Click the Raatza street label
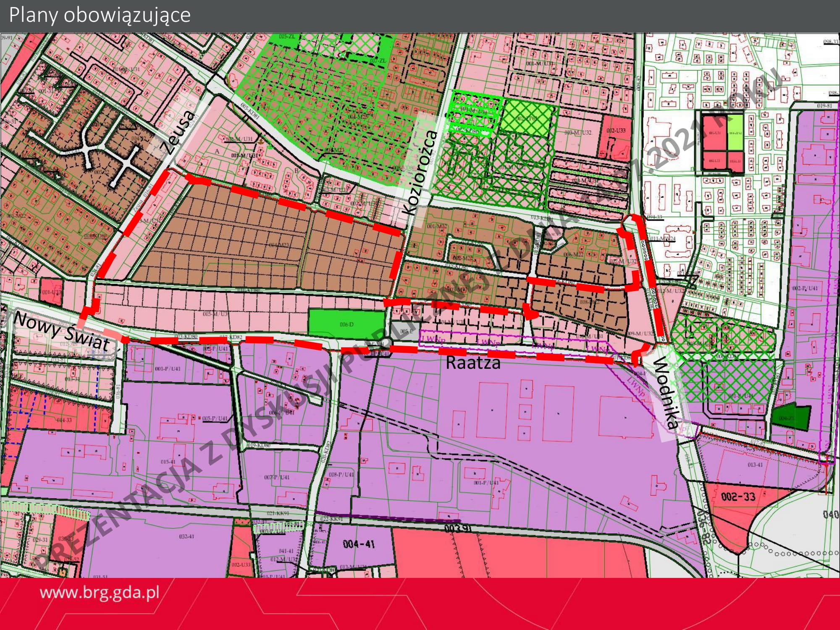 coord(473,363)
